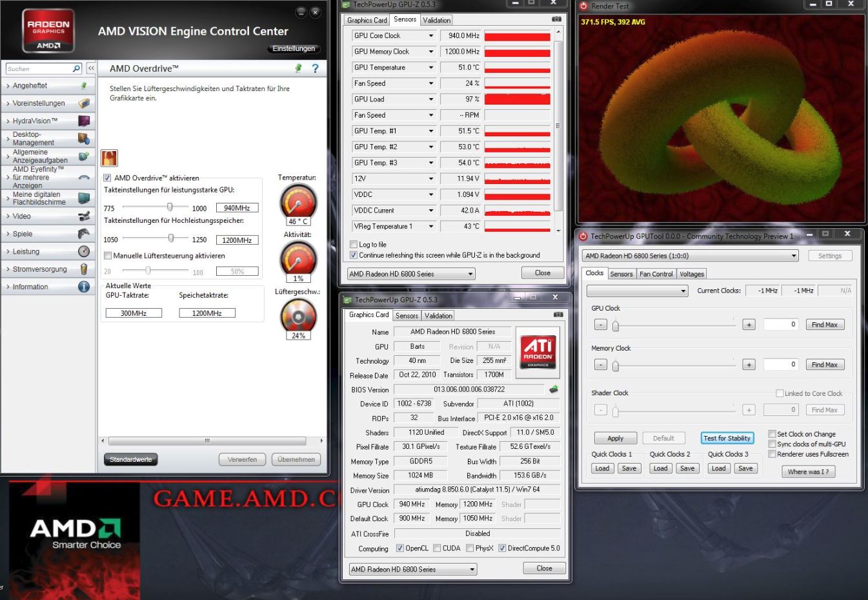Enable Set Clock on Change in GPUTool
868x600 pixels.
pyautogui.click(x=772, y=434)
